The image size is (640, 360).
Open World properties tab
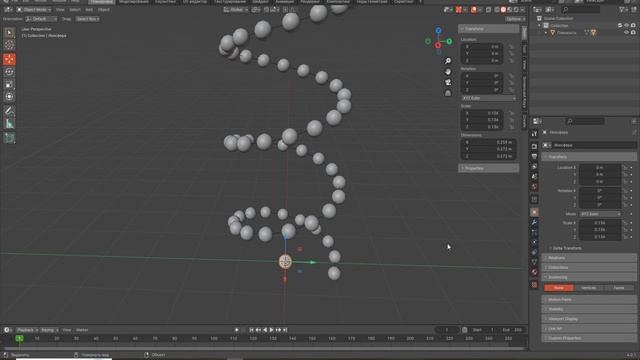pyautogui.click(x=534, y=187)
